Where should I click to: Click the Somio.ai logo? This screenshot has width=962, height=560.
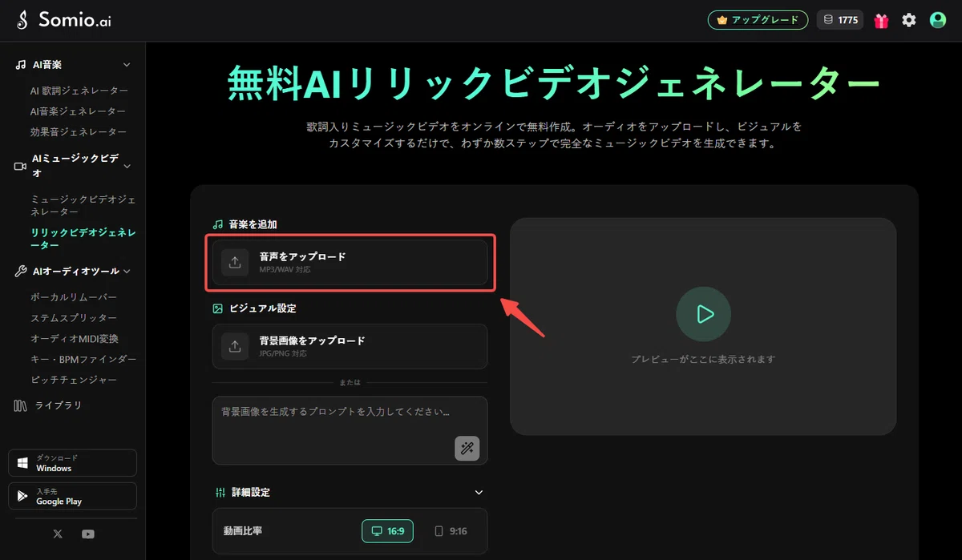tap(64, 21)
